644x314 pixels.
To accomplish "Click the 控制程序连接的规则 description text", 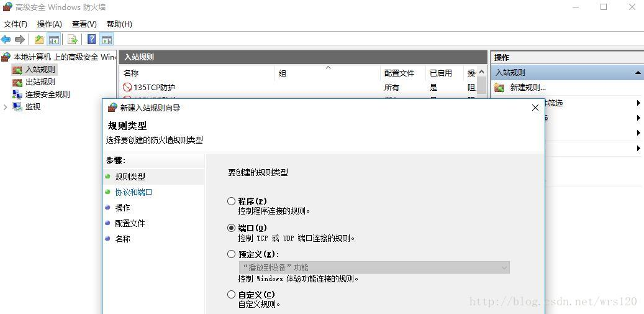I will [274, 211].
